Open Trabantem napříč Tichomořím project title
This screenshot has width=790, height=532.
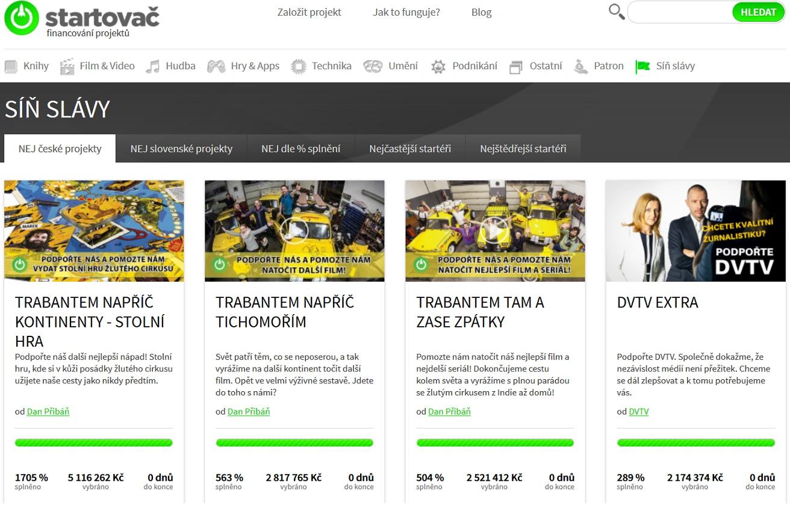point(285,312)
